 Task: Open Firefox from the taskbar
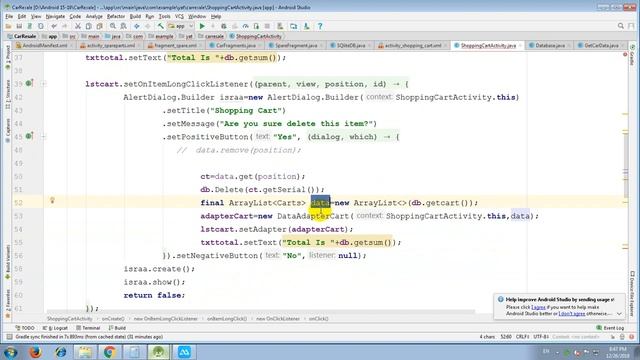click(x=35, y=351)
